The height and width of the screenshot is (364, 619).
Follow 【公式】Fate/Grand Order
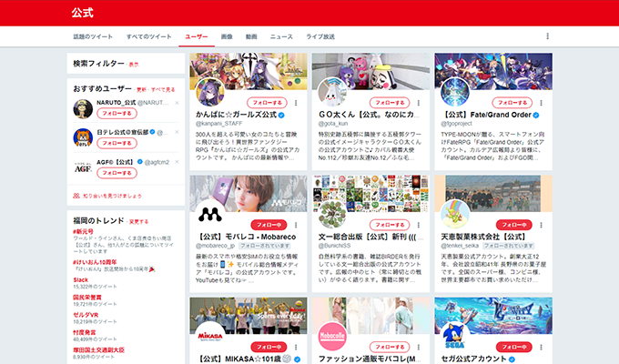(512, 103)
